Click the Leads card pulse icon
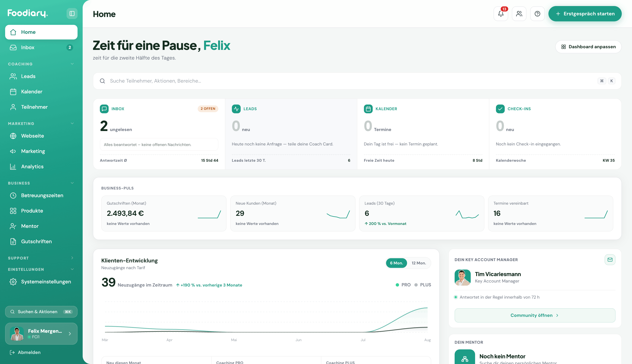 click(x=236, y=109)
